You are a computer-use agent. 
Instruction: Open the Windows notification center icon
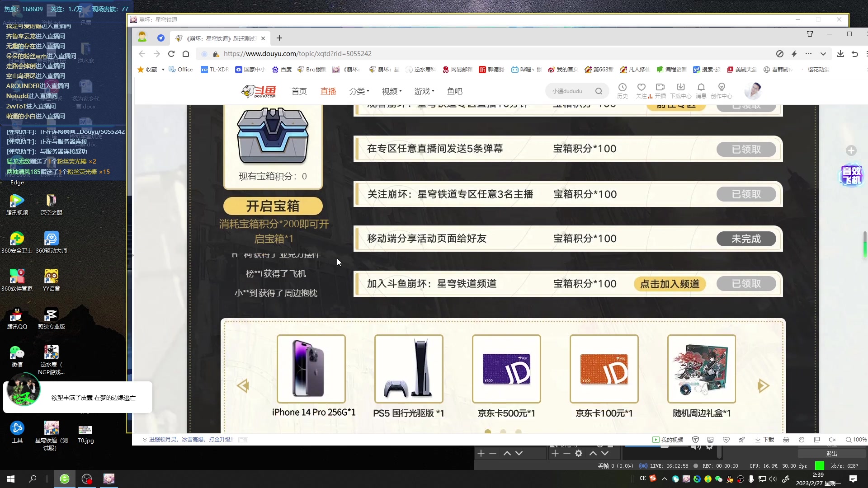pyautogui.click(x=853, y=479)
